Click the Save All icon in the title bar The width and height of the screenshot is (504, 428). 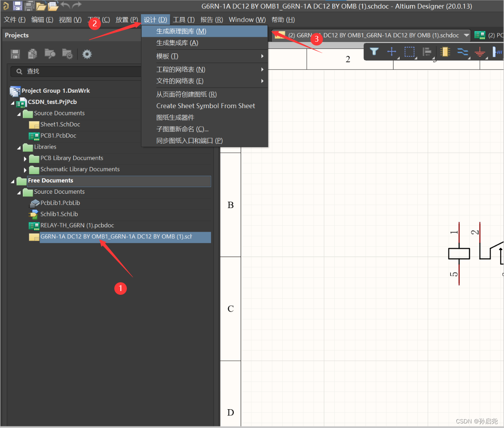coord(29,6)
